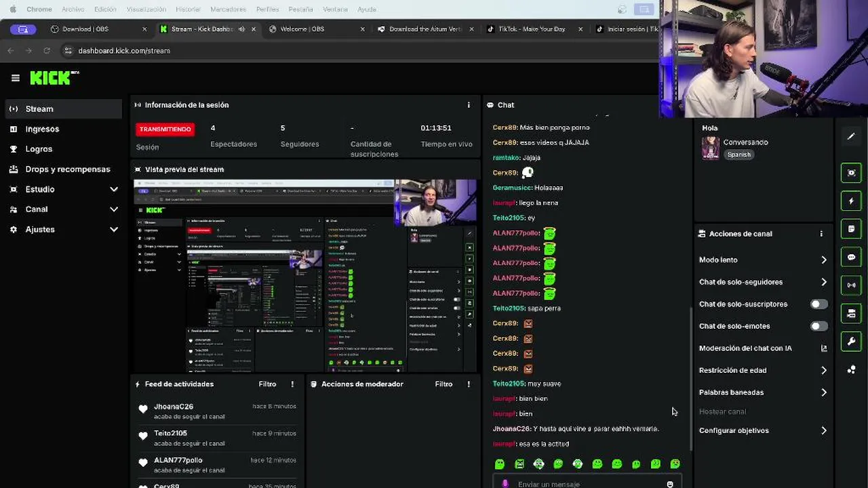This screenshot has width=868, height=488.
Task: Open external link for Moderación del chat con IA
Action: pyautogui.click(x=824, y=348)
